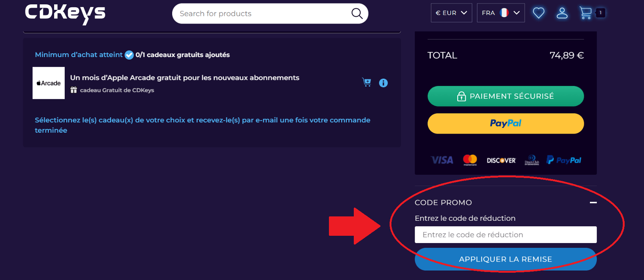Viewport: 644px width, 280px height.
Task: Click the Mastercard payment icon
Action: [x=471, y=159]
